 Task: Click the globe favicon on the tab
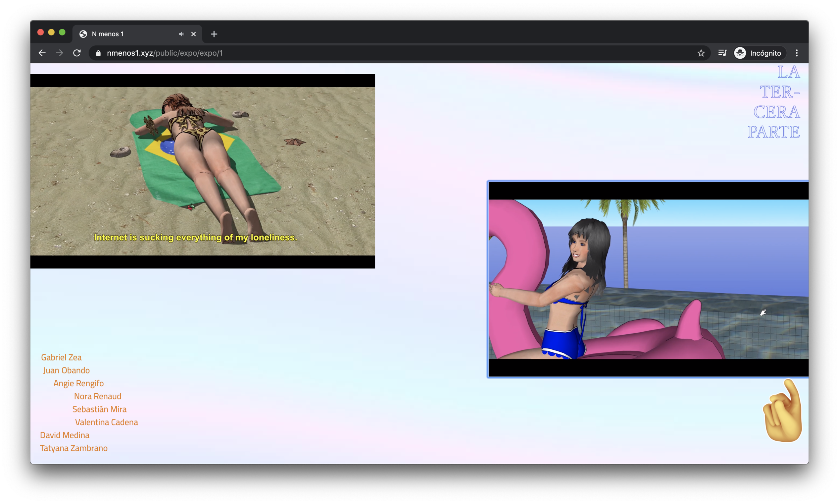[x=83, y=34]
